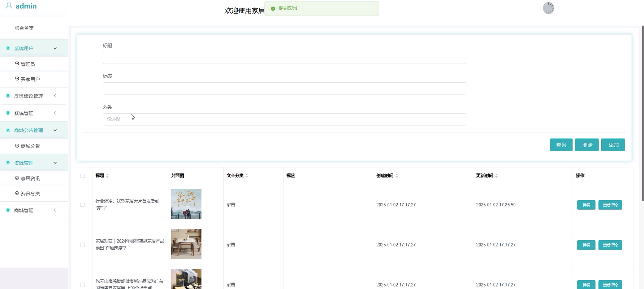Click the 反馈建议管理 sidebar icon
The width and height of the screenshot is (644, 289).
(x=8, y=96)
